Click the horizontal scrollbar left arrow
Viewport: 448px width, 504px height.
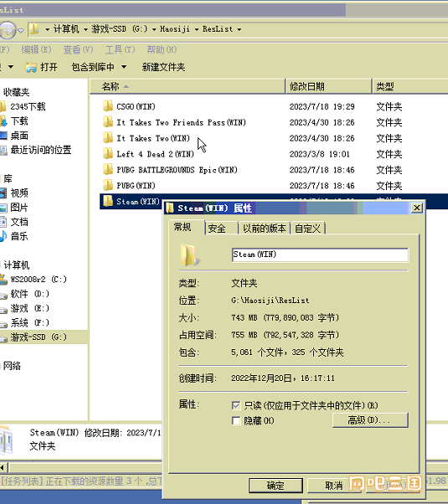[x=3, y=467]
